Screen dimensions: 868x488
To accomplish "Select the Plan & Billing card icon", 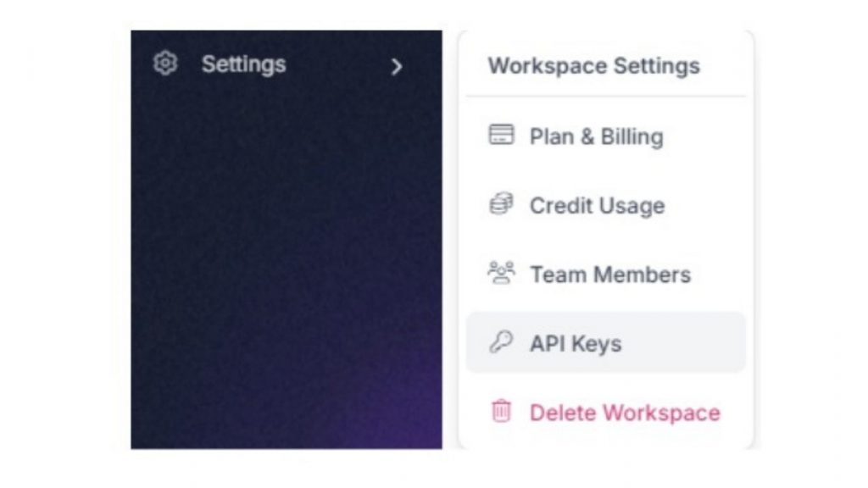I will [504, 134].
